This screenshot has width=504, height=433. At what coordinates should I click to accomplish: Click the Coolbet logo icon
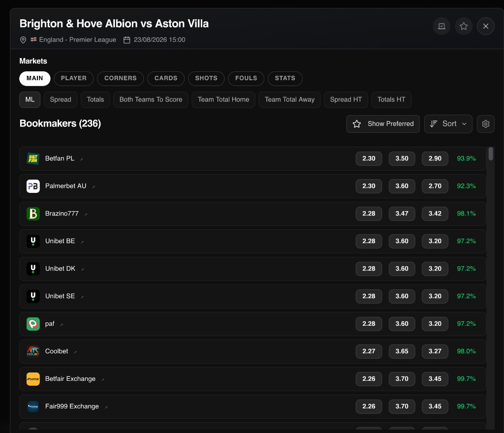click(33, 351)
